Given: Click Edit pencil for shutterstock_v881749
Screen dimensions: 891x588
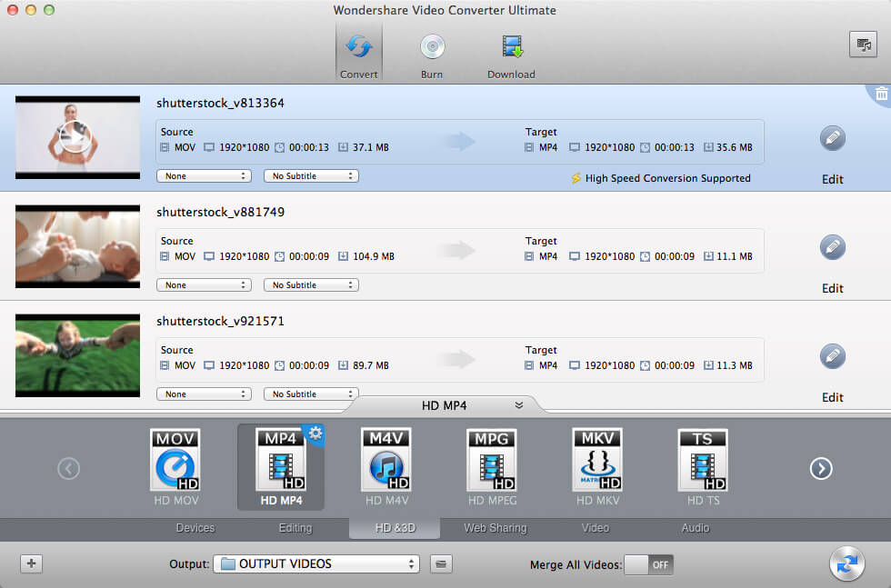Looking at the screenshot, I should click(832, 247).
